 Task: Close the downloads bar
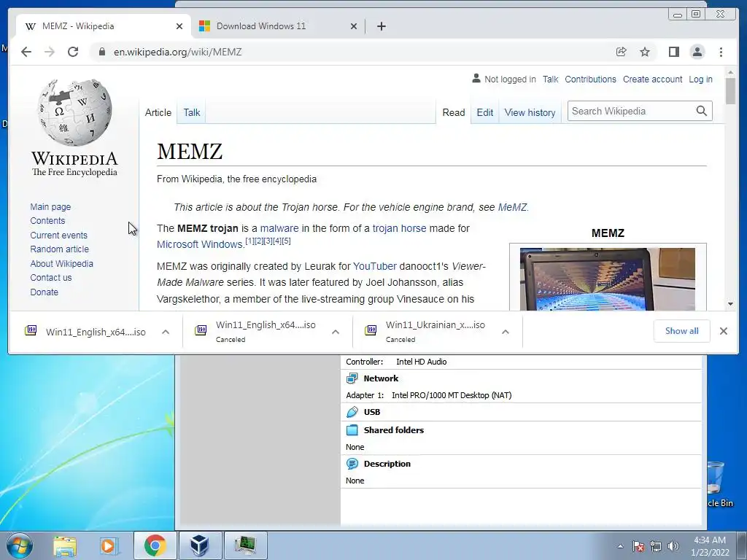pos(723,331)
